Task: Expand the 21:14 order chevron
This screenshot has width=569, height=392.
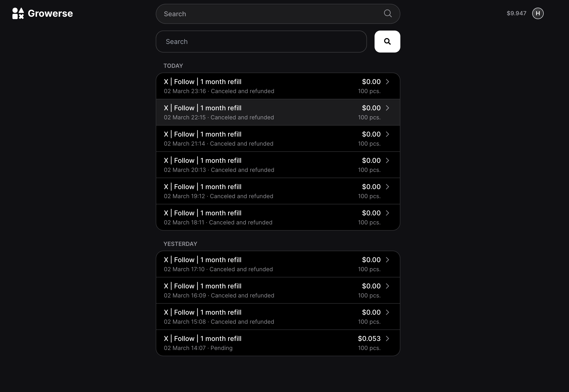Action: pos(387,134)
